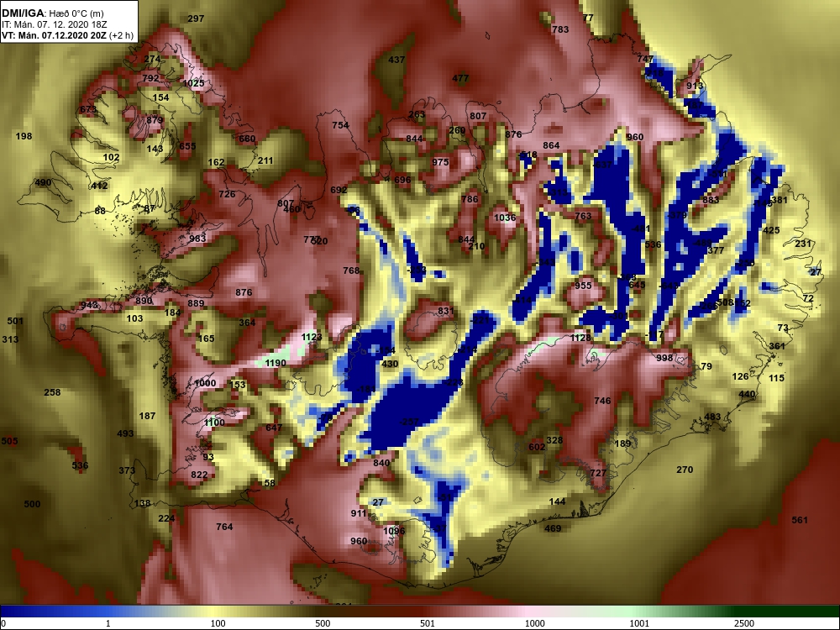The image size is (840, 630).
Task: Click the map value '727'
Action: pos(598,472)
